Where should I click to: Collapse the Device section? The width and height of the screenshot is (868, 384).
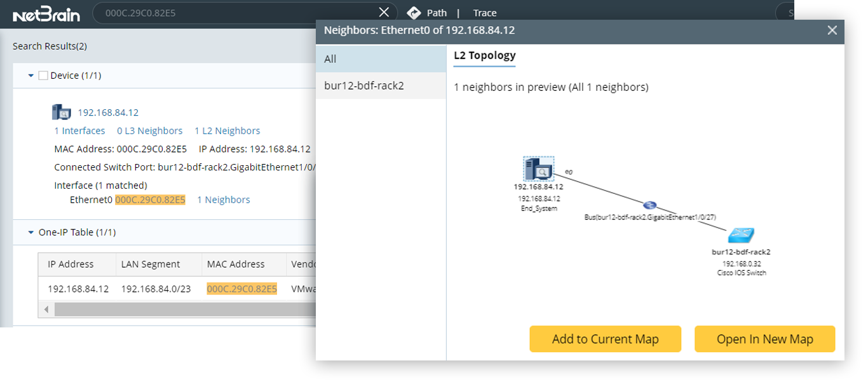coord(30,75)
